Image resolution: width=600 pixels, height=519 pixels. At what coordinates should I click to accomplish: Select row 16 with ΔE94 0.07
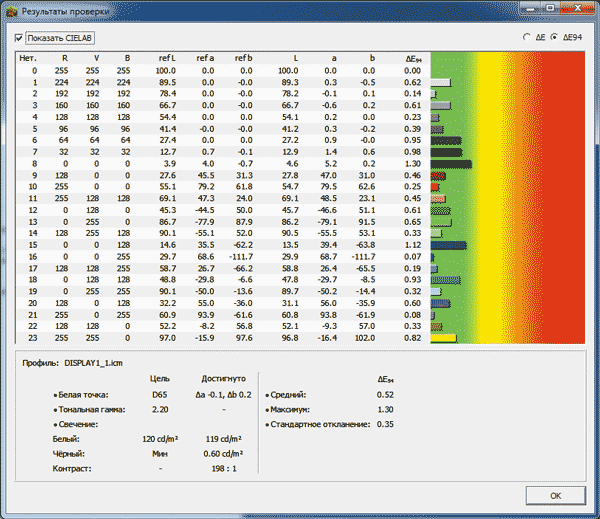tap(223, 257)
